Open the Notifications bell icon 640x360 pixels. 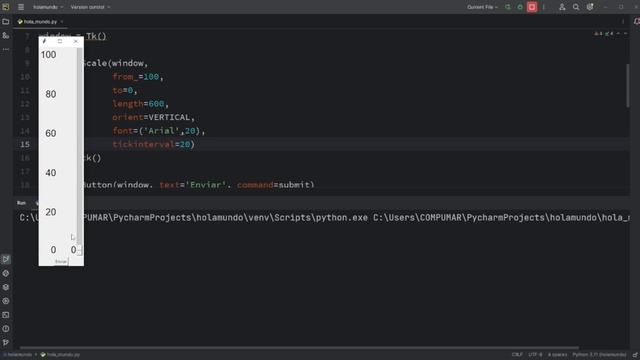click(636, 22)
